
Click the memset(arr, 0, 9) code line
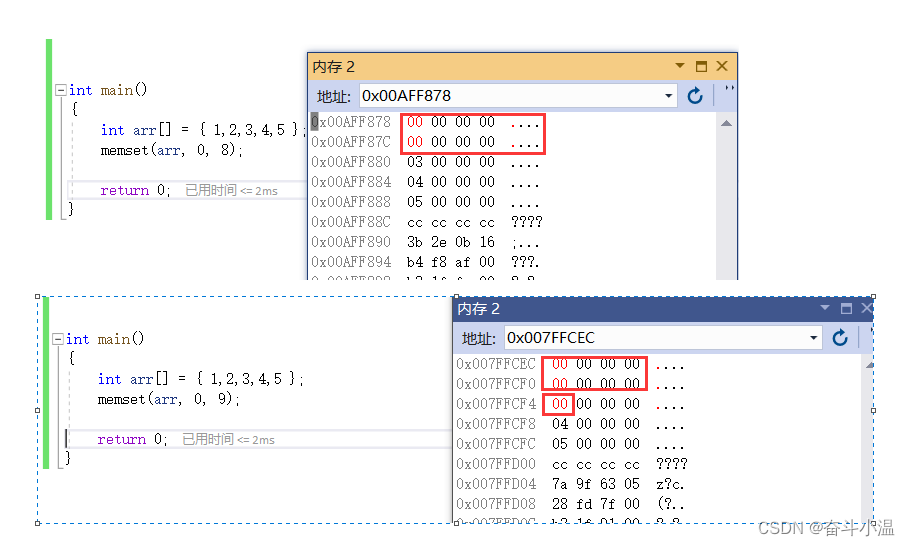pos(169,399)
